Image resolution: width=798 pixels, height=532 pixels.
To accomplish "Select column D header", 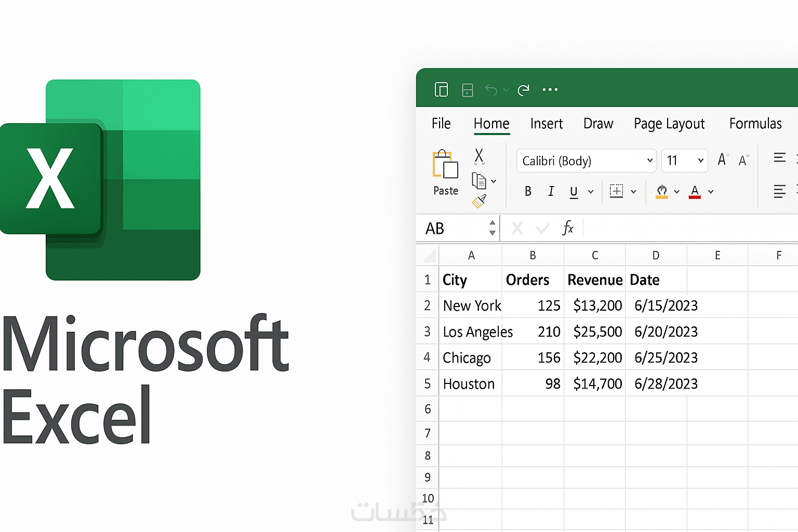I will tap(656, 256).
